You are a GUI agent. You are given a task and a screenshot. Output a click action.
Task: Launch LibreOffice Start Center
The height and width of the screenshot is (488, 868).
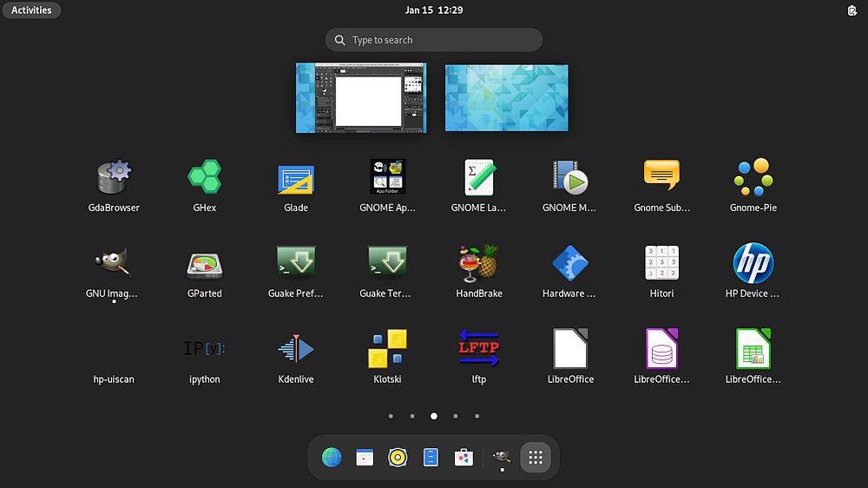click(569, 357)
